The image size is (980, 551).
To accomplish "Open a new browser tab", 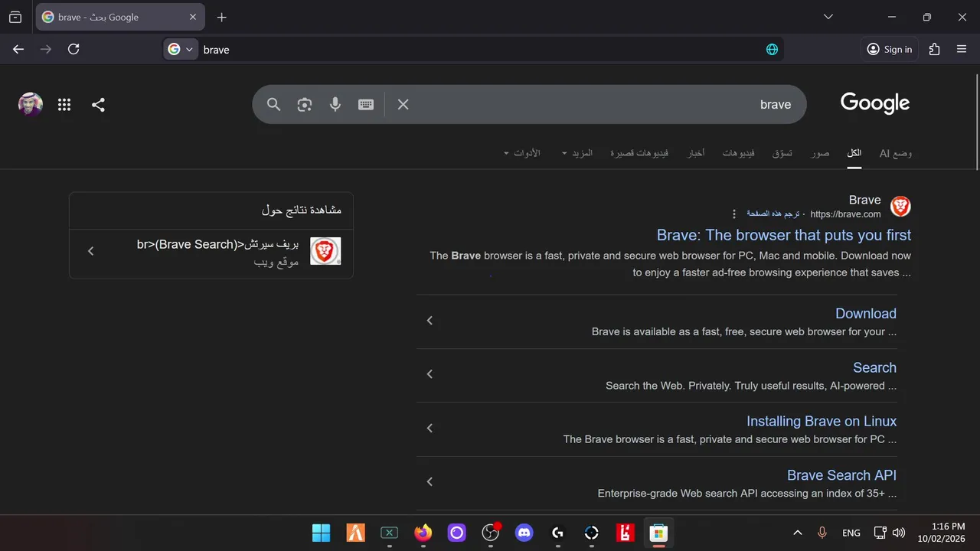I will coord(222,17).
